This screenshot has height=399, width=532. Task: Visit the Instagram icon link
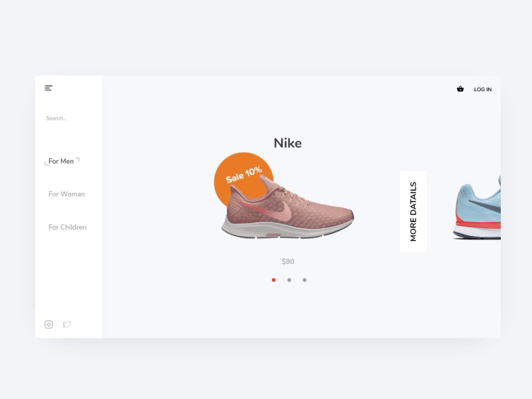coord(49,325)
